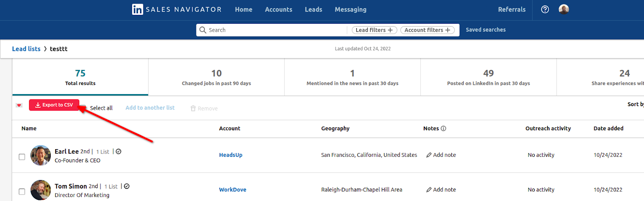Go back to Lead lists
644x201 pixels.
pos(26,49)
